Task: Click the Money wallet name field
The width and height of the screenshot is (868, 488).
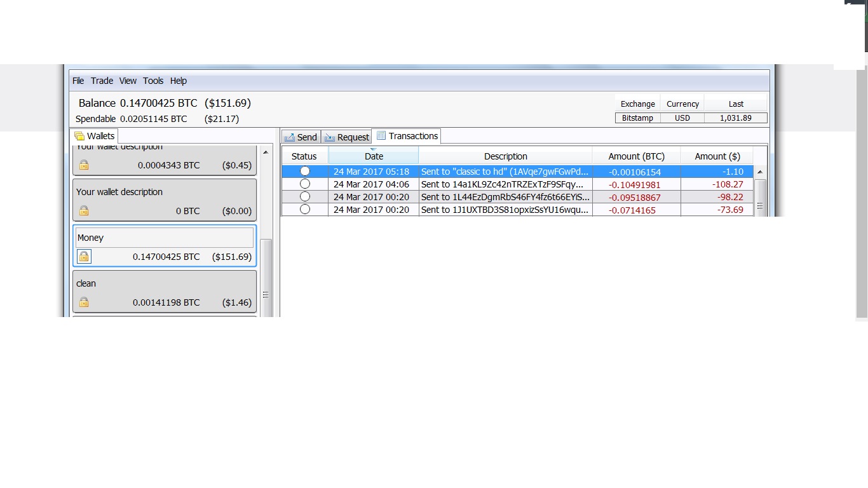Action: tap(165, 238)
